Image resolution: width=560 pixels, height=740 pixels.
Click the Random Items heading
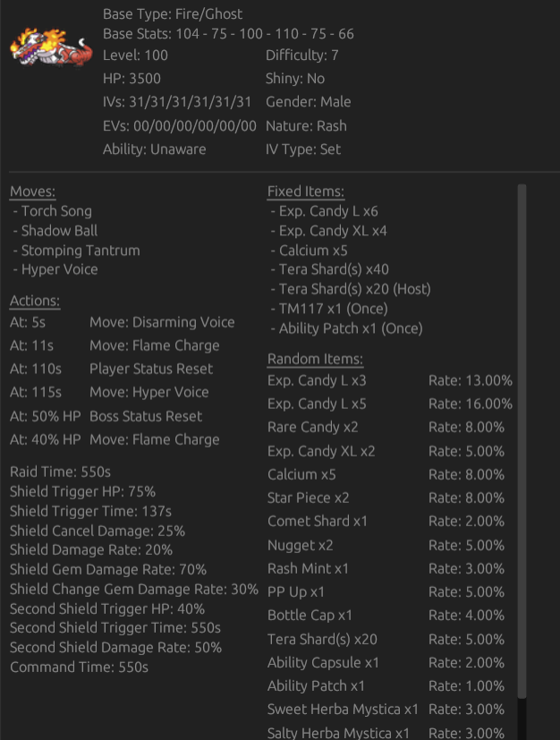315,360
